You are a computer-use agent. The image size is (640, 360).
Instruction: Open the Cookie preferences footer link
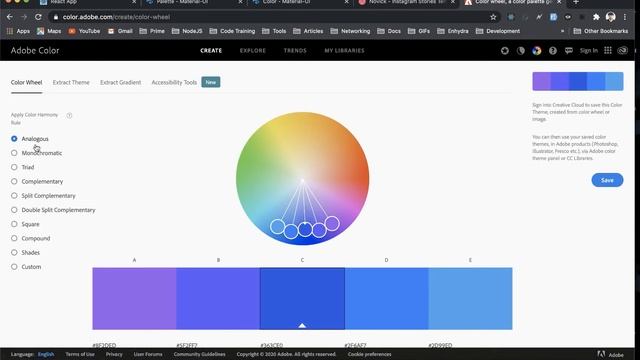(x=369, y=354)
